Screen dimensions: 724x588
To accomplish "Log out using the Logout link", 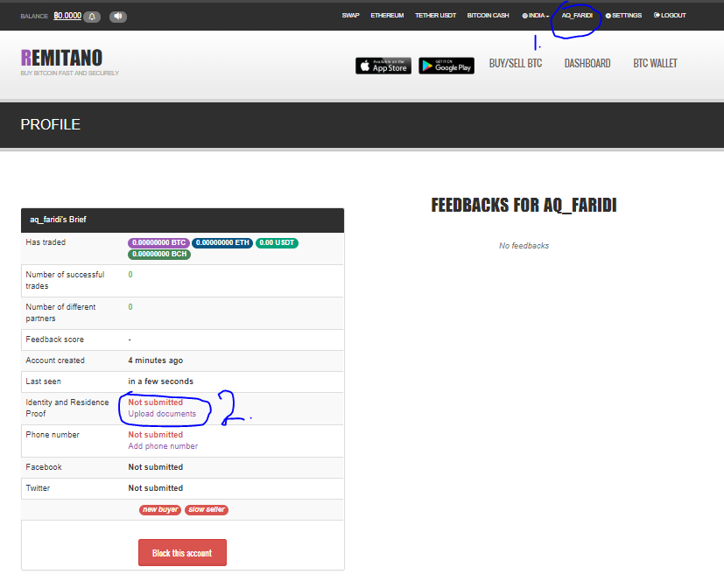I will [x=670, y=16].
